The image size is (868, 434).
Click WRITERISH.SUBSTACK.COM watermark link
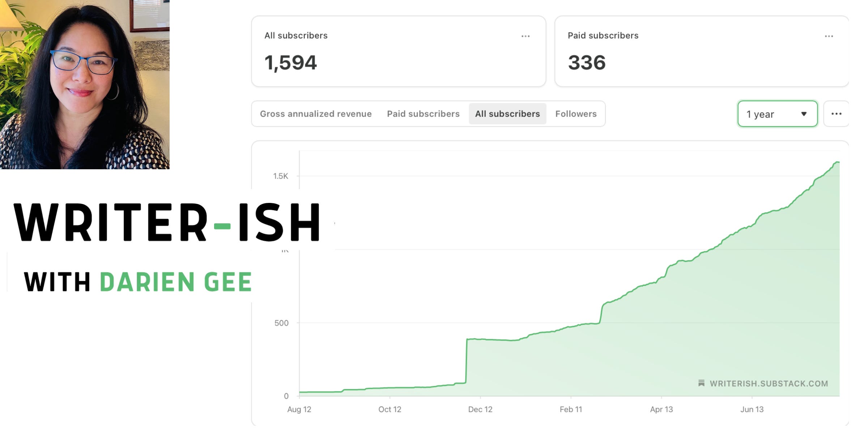769,383
